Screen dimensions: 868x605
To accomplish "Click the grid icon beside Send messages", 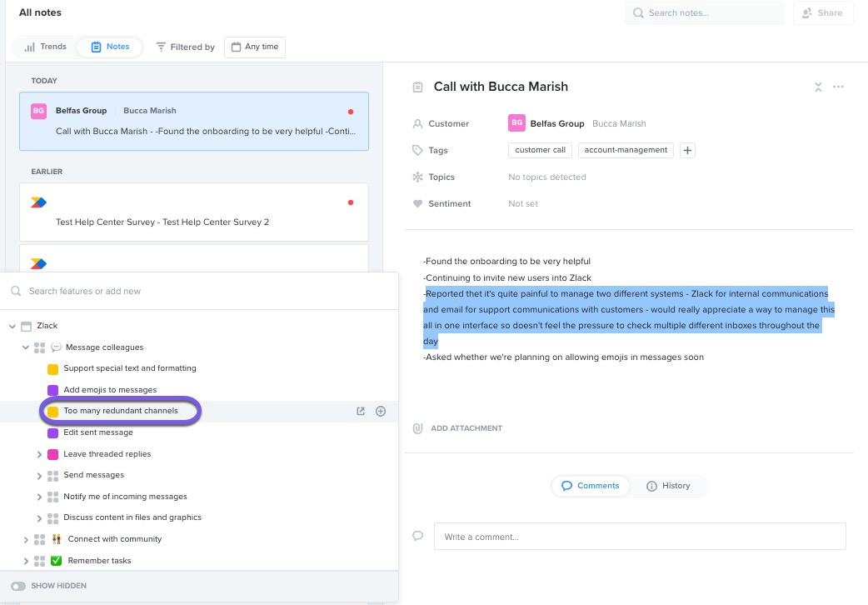I will [53, 476].
